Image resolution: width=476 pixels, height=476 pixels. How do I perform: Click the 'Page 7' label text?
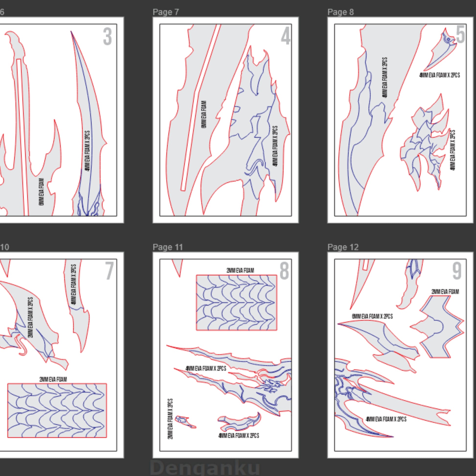click(166, 12)
